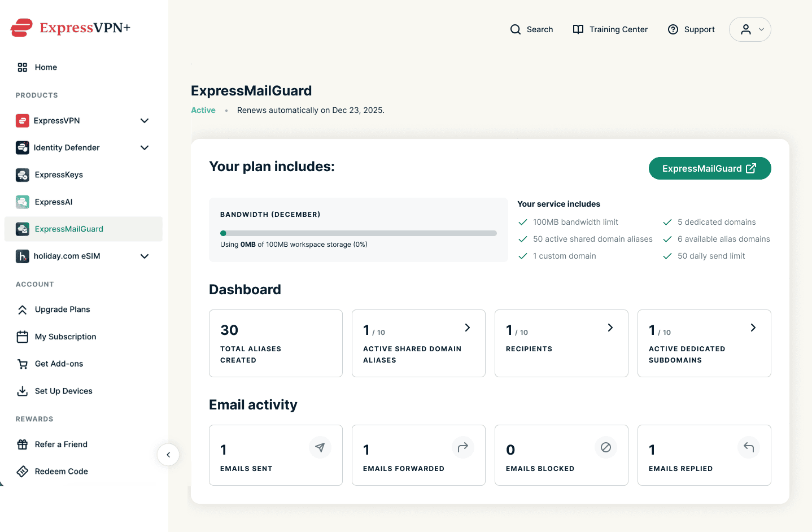Select ExpressAI in the sidebar

84,202
